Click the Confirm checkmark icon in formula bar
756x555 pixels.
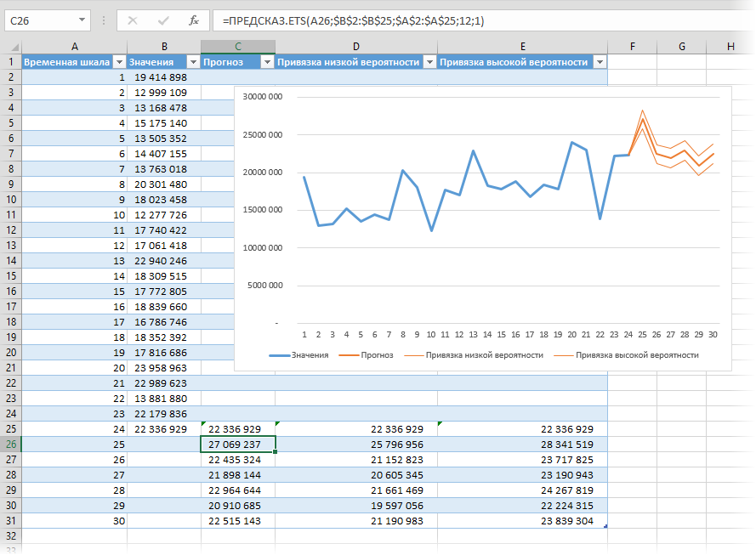tap(163, 20)
